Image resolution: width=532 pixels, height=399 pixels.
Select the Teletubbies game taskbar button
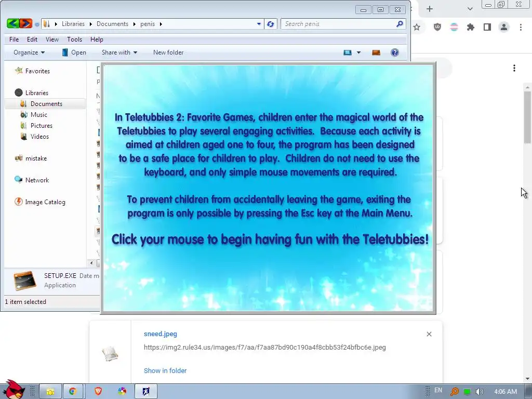(146, 392)
